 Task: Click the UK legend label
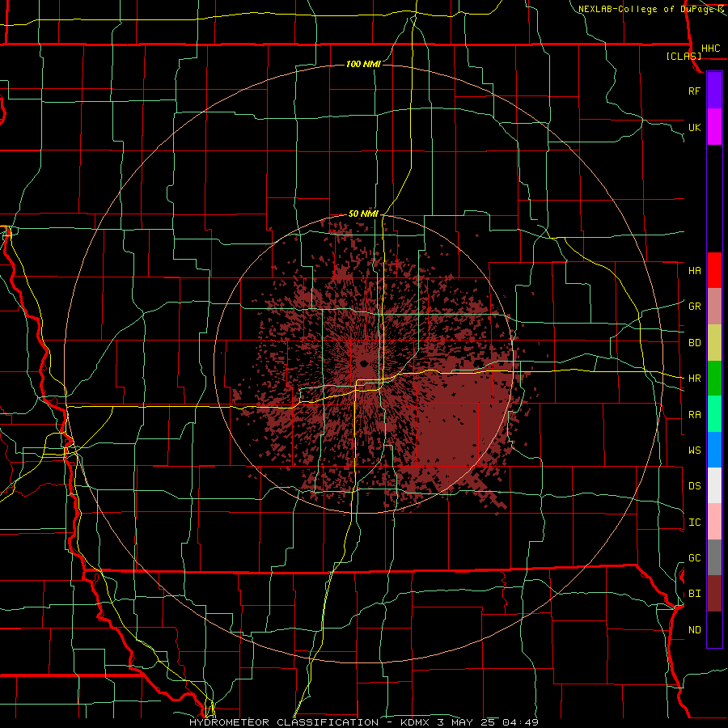pos(694,127)
